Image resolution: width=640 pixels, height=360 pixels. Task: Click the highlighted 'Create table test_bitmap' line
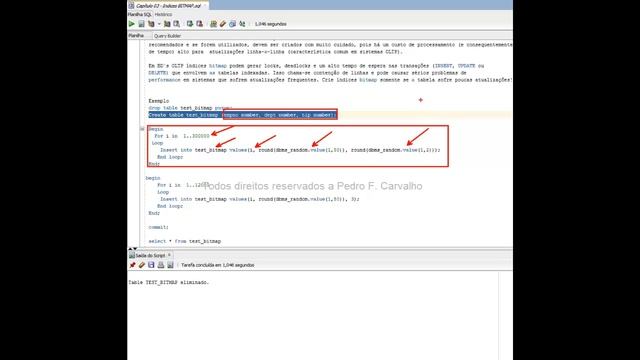point(242,115)
